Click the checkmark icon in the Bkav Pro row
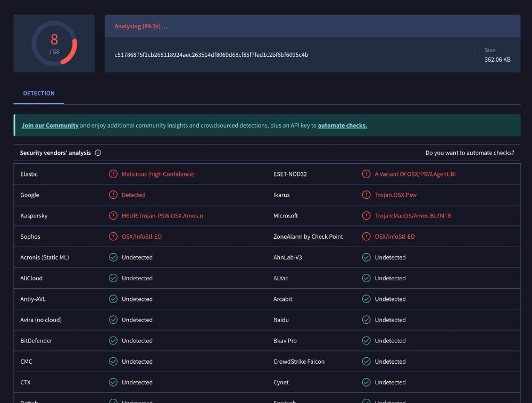Viewport: 532px width, 403px height. point(366,341)
